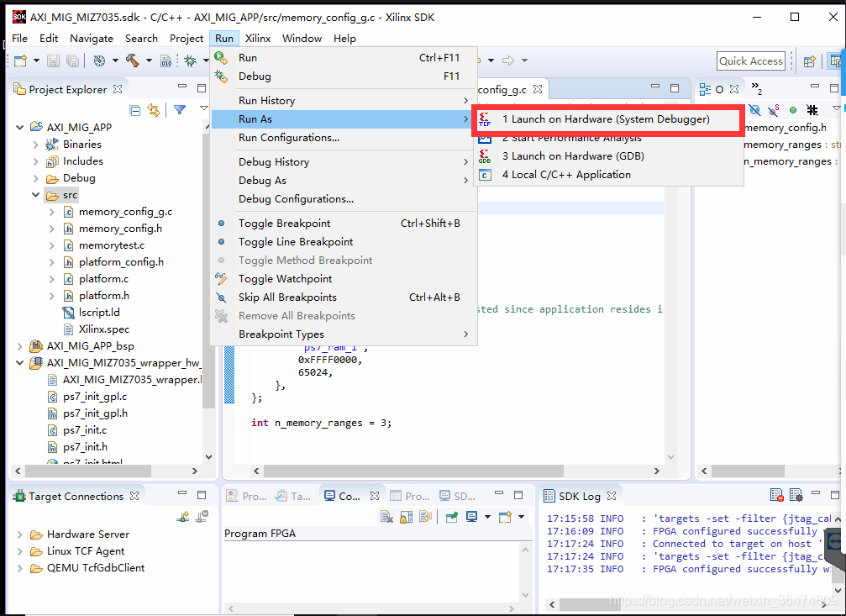Toggle Breakpoint from the Run menu
The image size is (846, 616).
284,224
